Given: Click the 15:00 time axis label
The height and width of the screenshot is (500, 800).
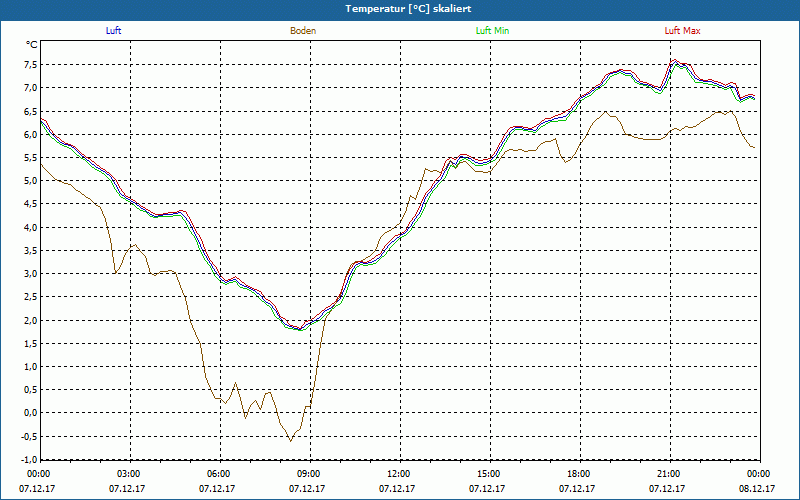Looking at the screenshot, I should tap(487, 474).
